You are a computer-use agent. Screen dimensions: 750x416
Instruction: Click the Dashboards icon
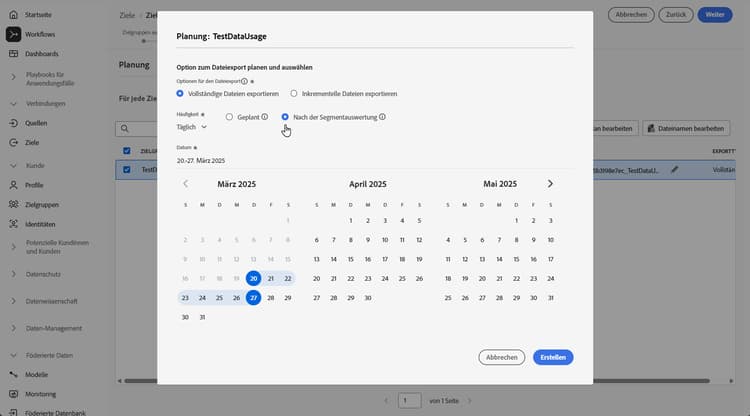coord(13,54)
